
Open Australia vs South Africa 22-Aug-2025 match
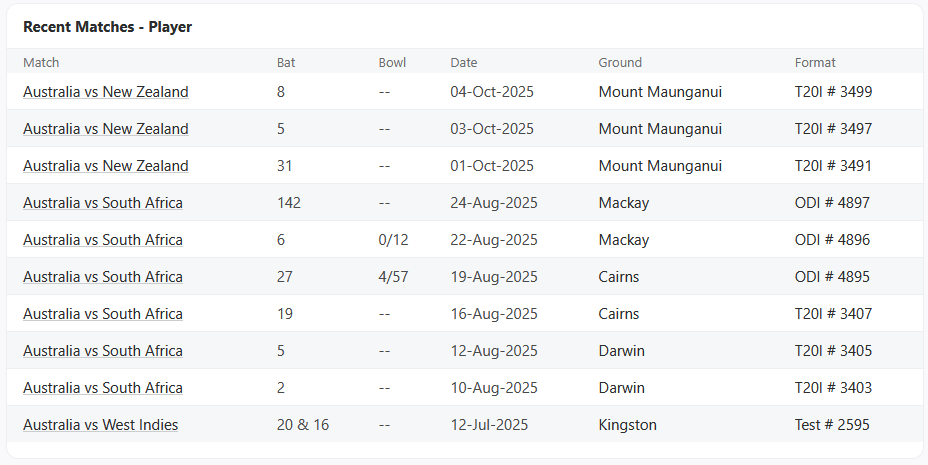click(x=103, y=240)
